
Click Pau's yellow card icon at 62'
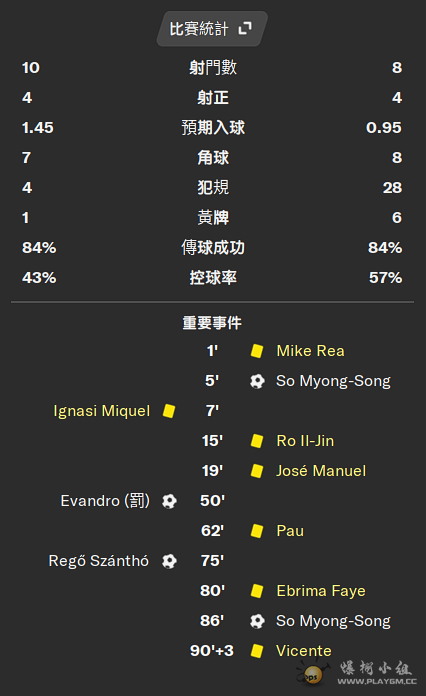coord(257,531)
